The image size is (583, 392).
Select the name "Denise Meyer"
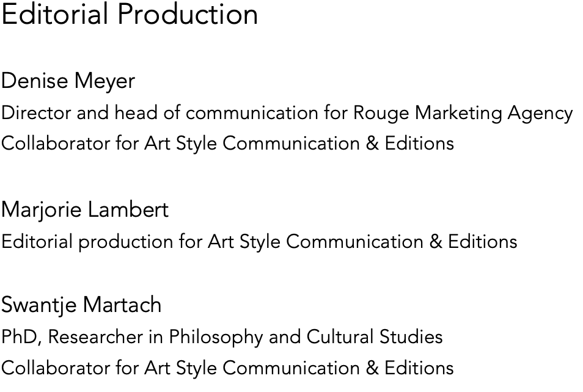(68, 81)
